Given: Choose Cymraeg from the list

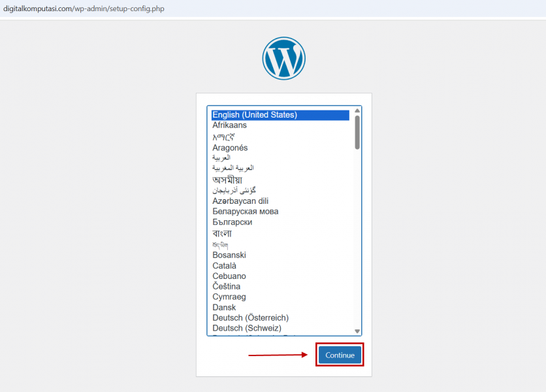Looking at the screenshot, I should coord(280,297).
